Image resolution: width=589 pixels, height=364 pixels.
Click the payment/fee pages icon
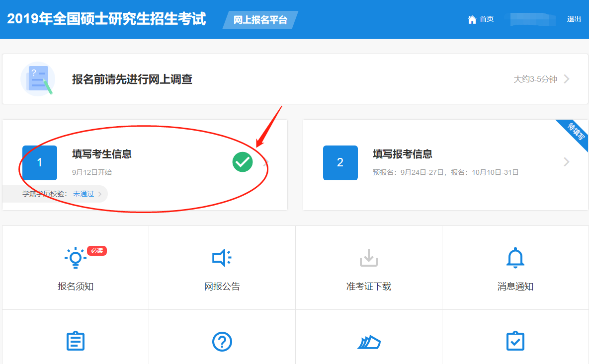point(368,342)
